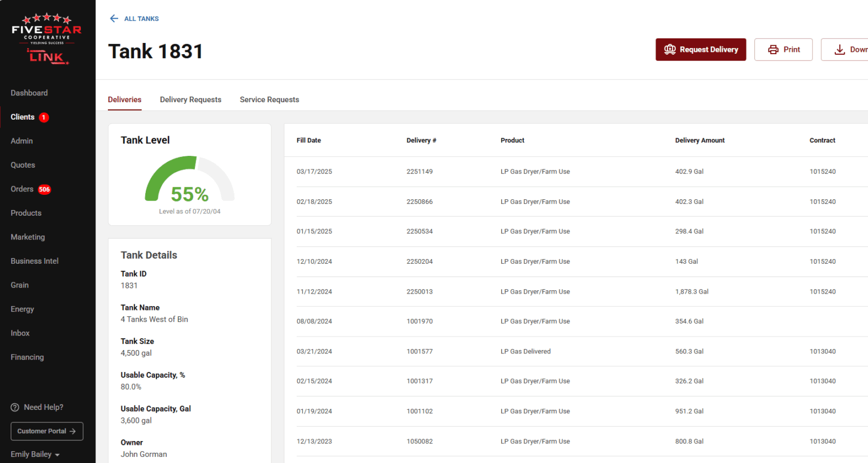868x463 pixels.
Task: Open the Financing sidebar item
Action: (27, 357)
